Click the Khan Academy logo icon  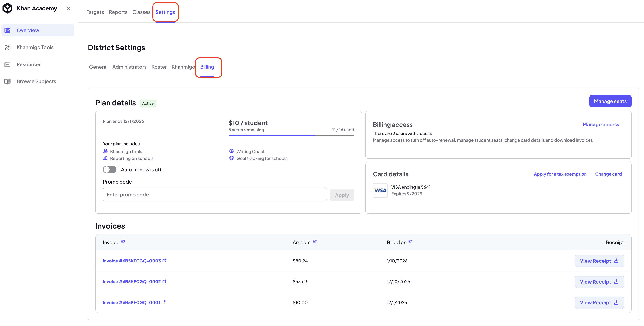point(7,8)
